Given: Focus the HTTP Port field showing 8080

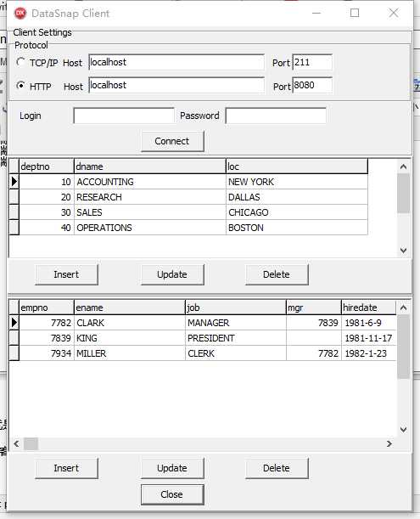Looking at the screenshot, I should click(312, 86).
